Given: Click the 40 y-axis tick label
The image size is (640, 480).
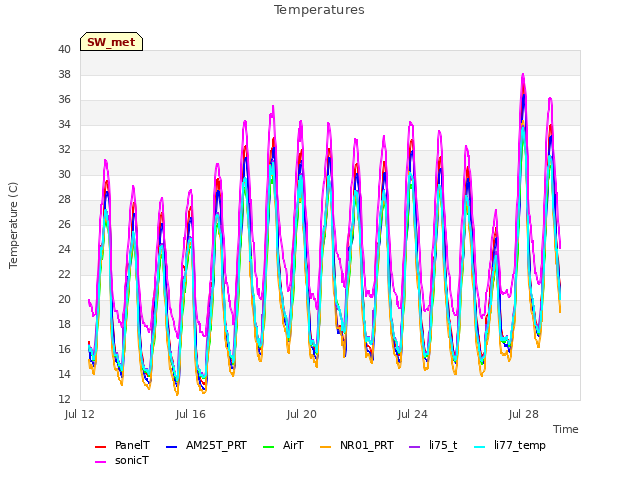Looking at the screenshot, I should click(64, 50).
